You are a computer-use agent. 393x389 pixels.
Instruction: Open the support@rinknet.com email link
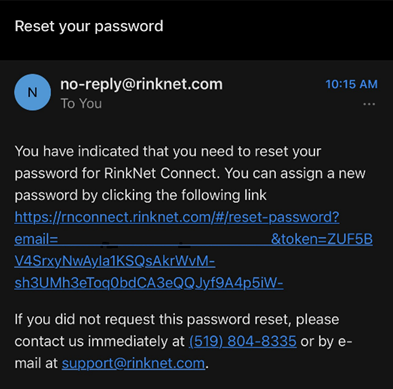(133, 363)
